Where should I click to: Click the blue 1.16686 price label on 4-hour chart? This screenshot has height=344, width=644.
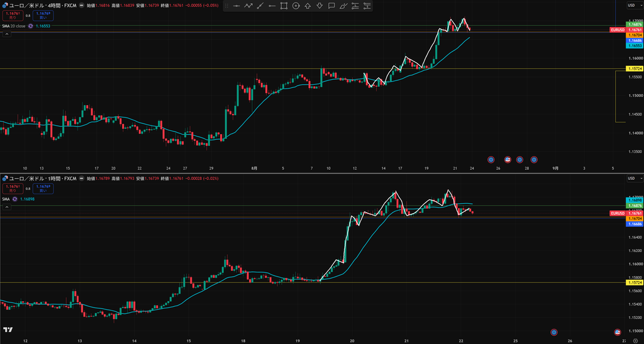coord(635,41)
